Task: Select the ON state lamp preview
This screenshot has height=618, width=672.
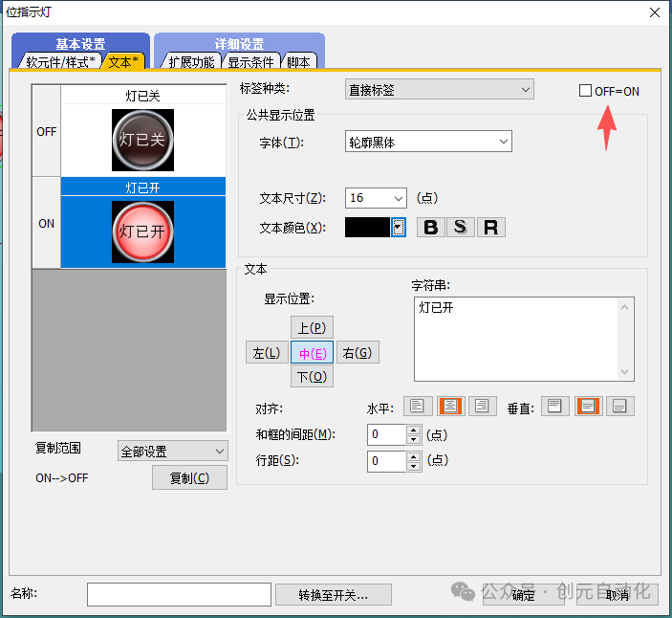Action: (142, 232)
